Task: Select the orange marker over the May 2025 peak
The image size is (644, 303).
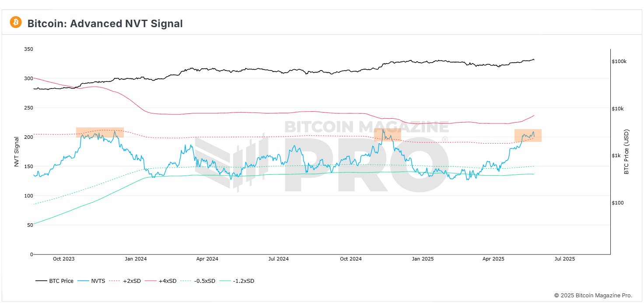Action: point(528,135)
